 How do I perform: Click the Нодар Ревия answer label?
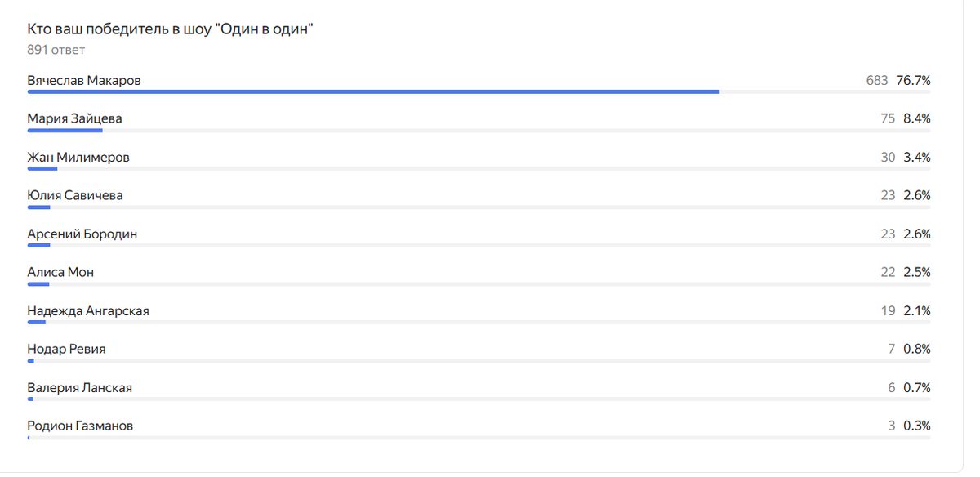(66, 349)
